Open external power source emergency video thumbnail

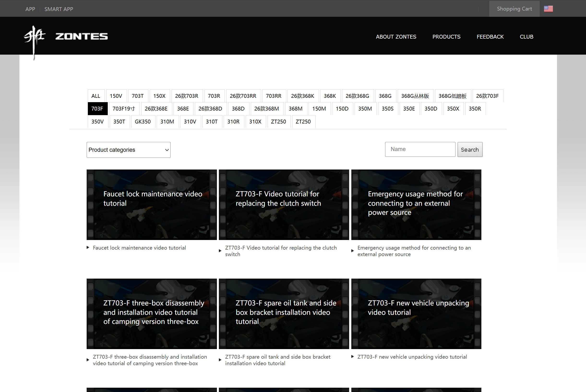click(x=416, y=205)
